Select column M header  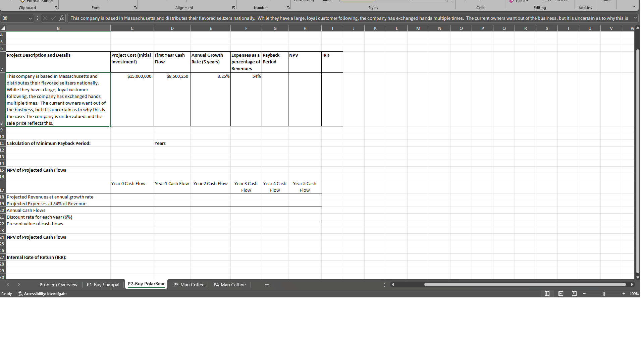point(418,28)
